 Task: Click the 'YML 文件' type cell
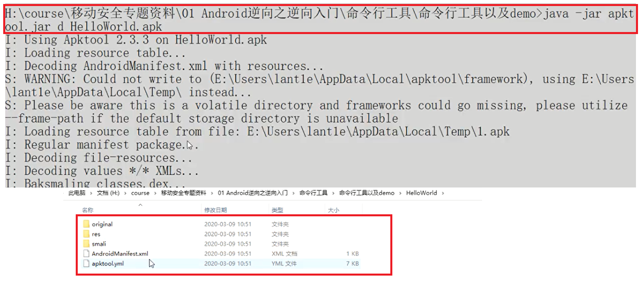point(284,263)
